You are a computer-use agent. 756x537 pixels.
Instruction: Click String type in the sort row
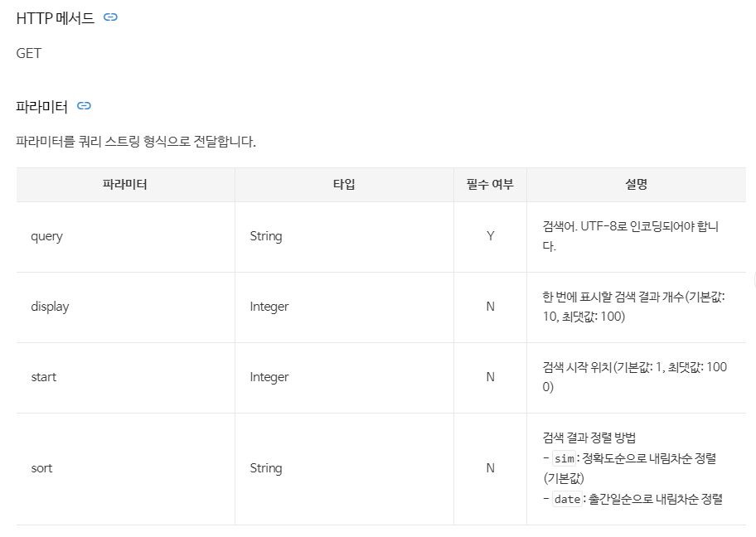click(x=265, y=468)
